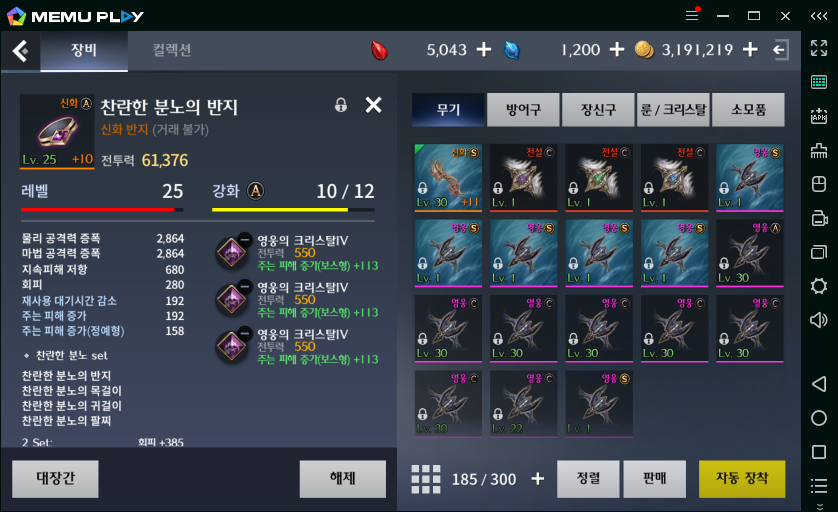Click the exit door icon
Image resolution: width=838 pixels, height=512 pixels.
pos(781,50)
